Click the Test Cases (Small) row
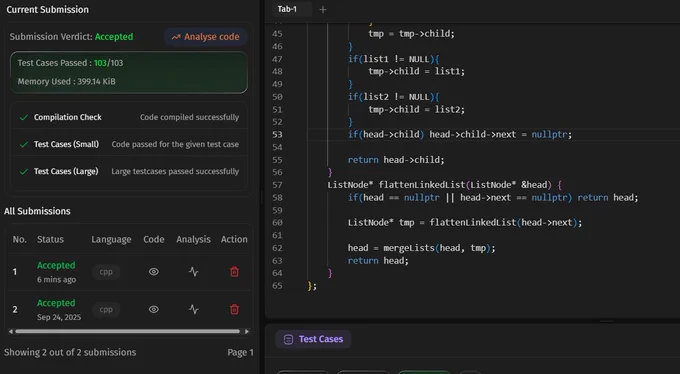The image size is (680, 374). 129,144
